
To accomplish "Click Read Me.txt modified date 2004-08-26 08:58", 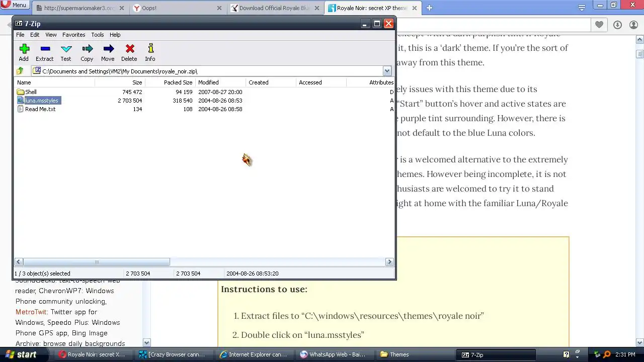I will [x=220, y=109].
